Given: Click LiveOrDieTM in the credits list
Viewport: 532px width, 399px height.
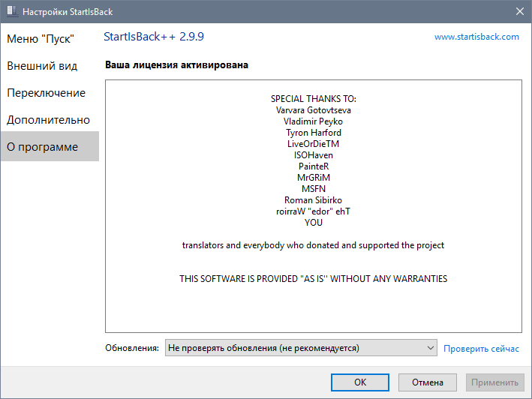Looking at the screenshot, I should [313, 144].
